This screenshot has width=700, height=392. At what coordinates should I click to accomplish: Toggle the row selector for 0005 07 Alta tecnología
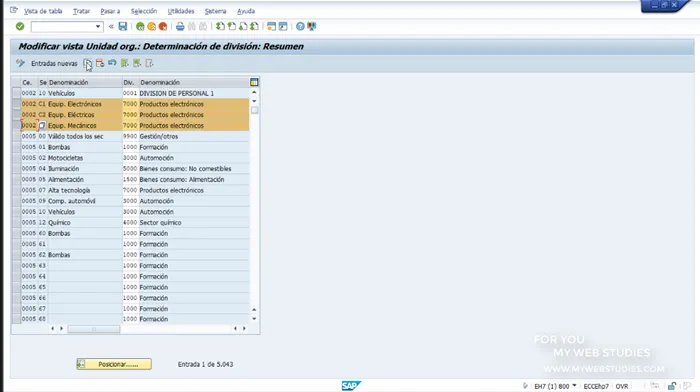coord(16,190)
